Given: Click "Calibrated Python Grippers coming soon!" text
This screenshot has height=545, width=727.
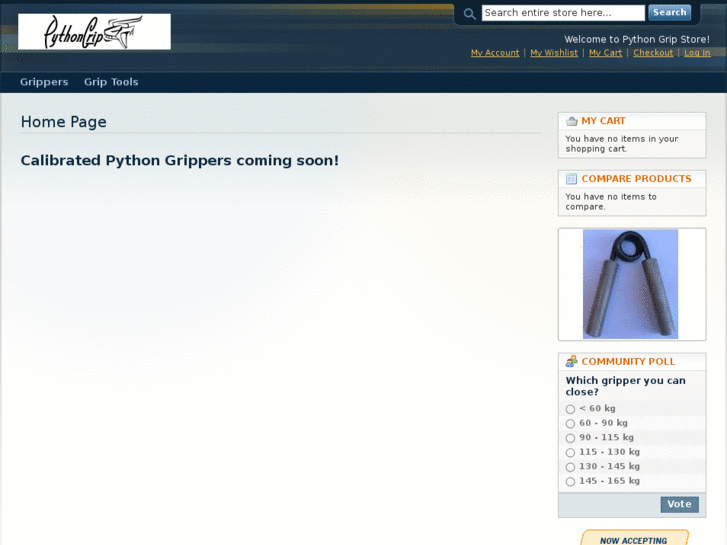Looking at the screenshot, I should (180, 160).
